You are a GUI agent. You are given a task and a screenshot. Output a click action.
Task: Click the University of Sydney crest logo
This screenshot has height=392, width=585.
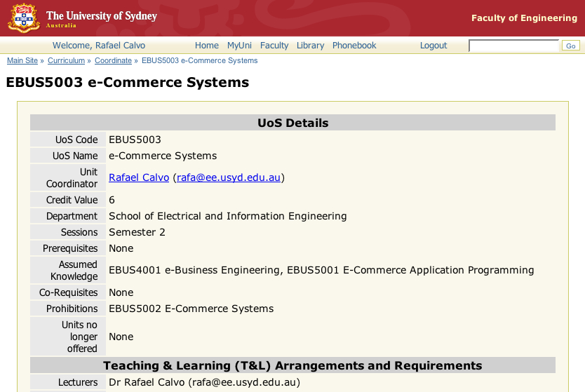pyautogui.click(x=23, y=18)
